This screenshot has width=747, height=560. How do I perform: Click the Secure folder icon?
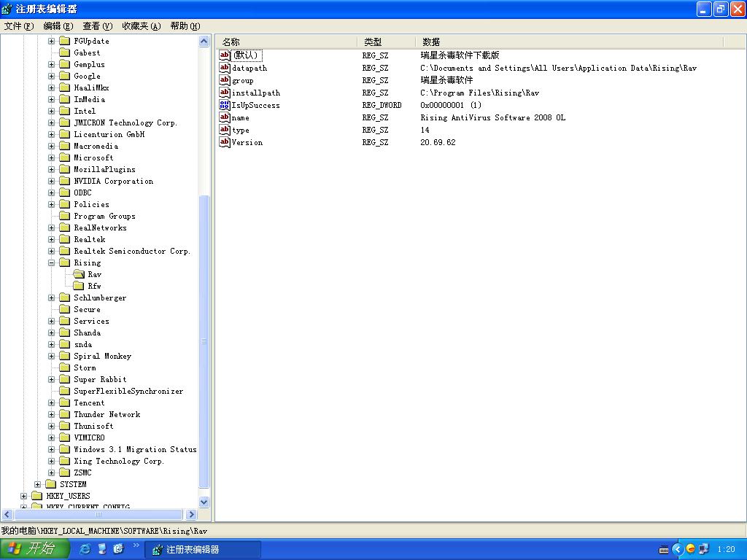(x=65, y=309)
